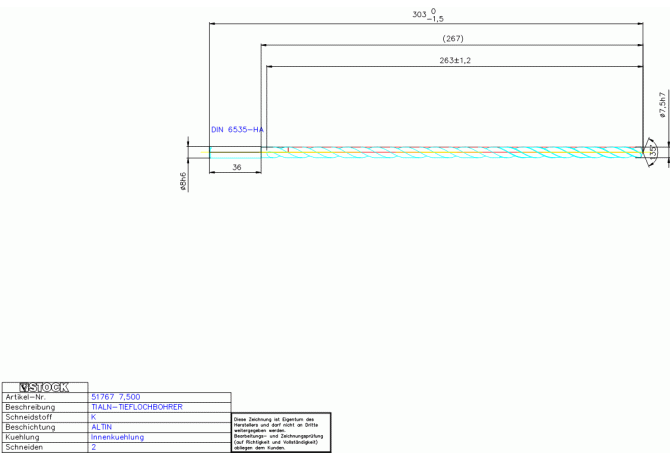Select the TIALN-TIEFLOCHBOHRER description value
The width and height of the screenshot is (670, 460).
pyautogui.click(x=136, y=407)
